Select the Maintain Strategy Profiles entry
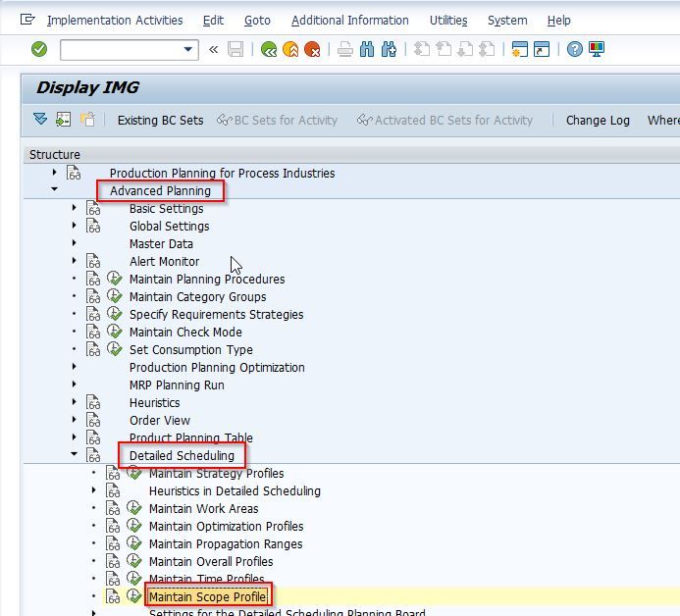 pos(217,473)
